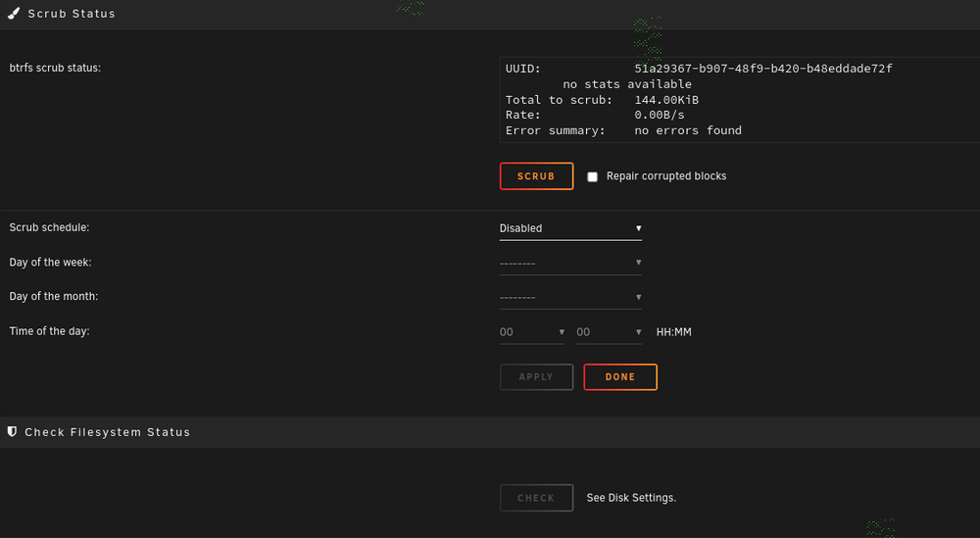The width and height of the screenshot is (980, 538).
Task: Open the Day of the month dropdown
Action: pyautogui.click(x=570, y=298)
